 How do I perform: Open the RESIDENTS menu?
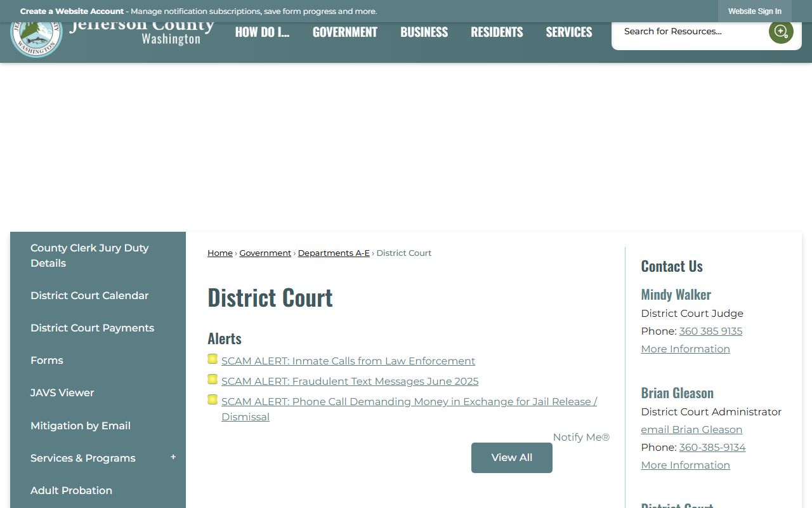[497, 32]
